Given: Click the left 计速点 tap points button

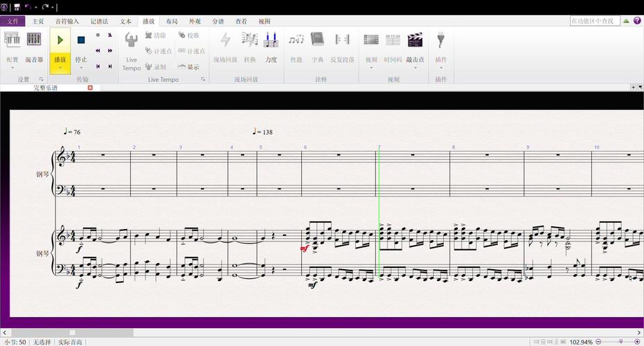Looking at the screenshot, I should click(159, 51).
